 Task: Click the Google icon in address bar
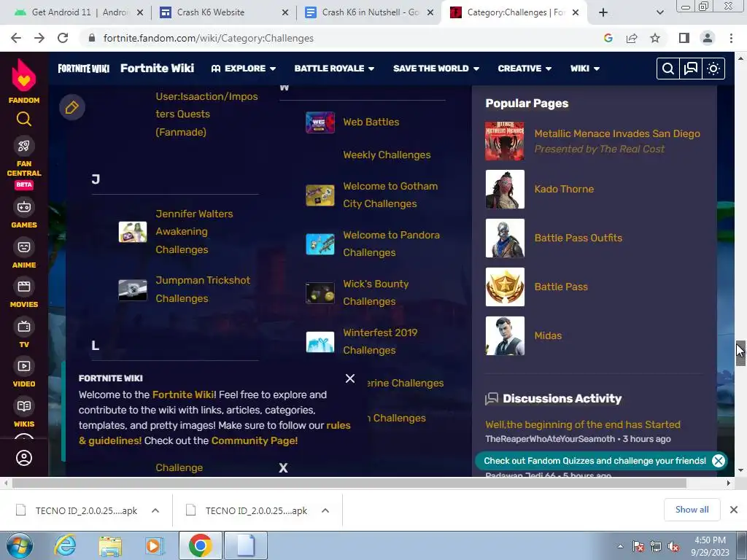[x=608, y=38]
